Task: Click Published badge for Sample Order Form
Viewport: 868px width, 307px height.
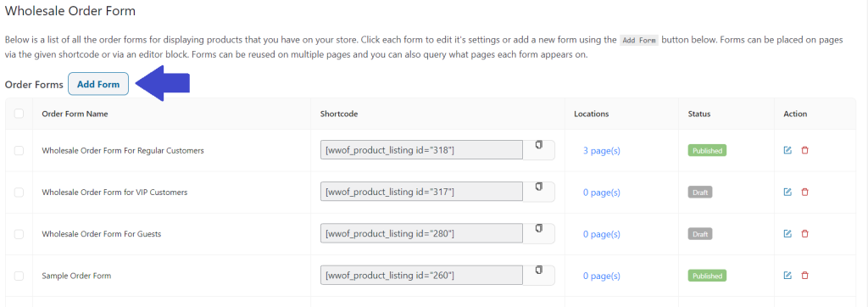Action: coord(707,276)
